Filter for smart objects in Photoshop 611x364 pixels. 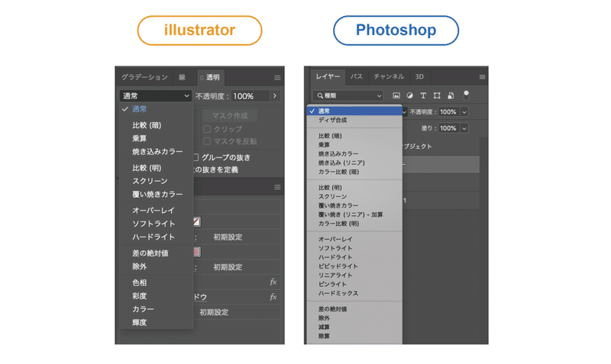[451, 95]
